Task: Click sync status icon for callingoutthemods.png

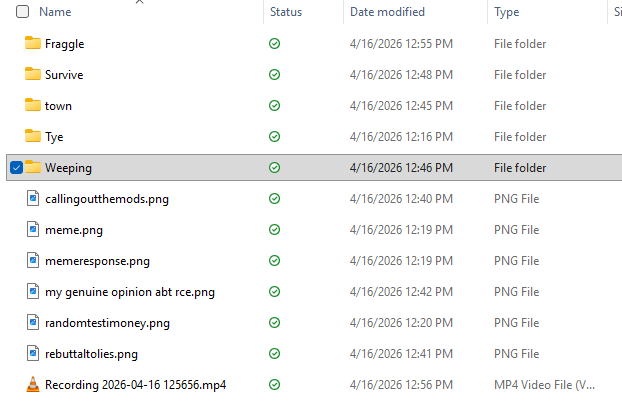Action: tap(275, 198)
